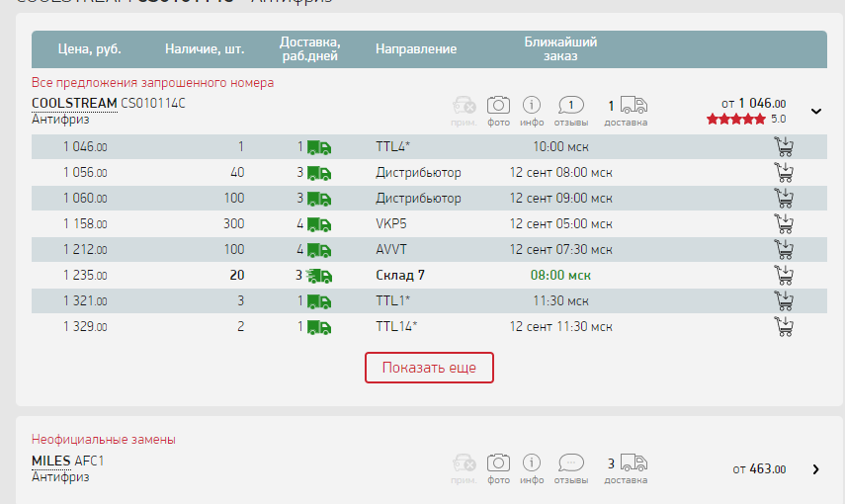This screenshot has width=845, height=504.
Task: Click the доставка truck icon for COOLSTREAM
Action: [634, 105]
